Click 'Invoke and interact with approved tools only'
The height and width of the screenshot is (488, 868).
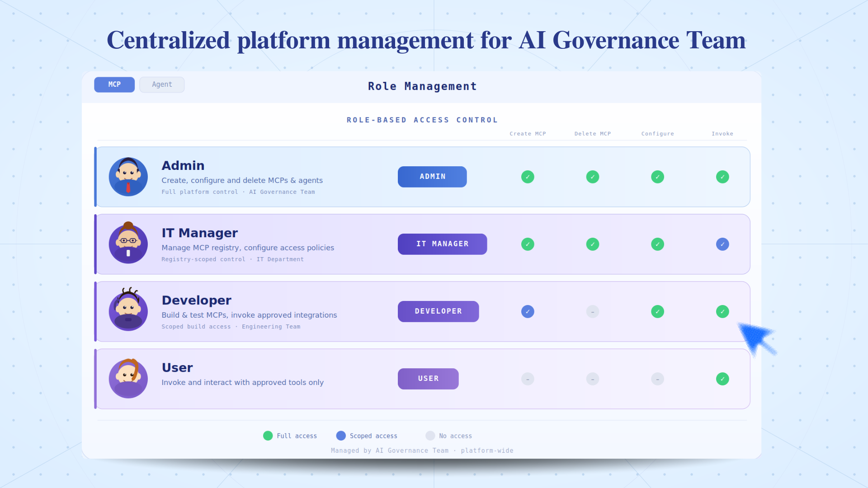point(242,382)
